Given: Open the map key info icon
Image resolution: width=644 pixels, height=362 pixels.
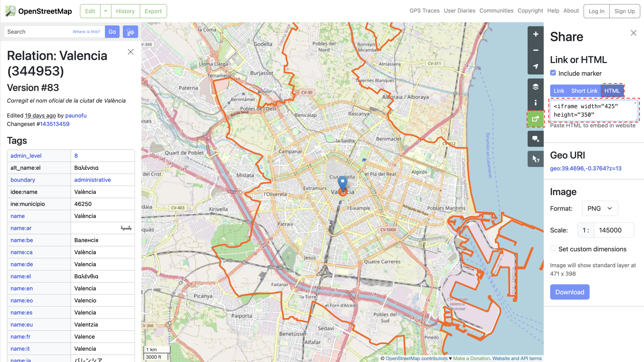Looking at the screenshot, I should (535, 103).
